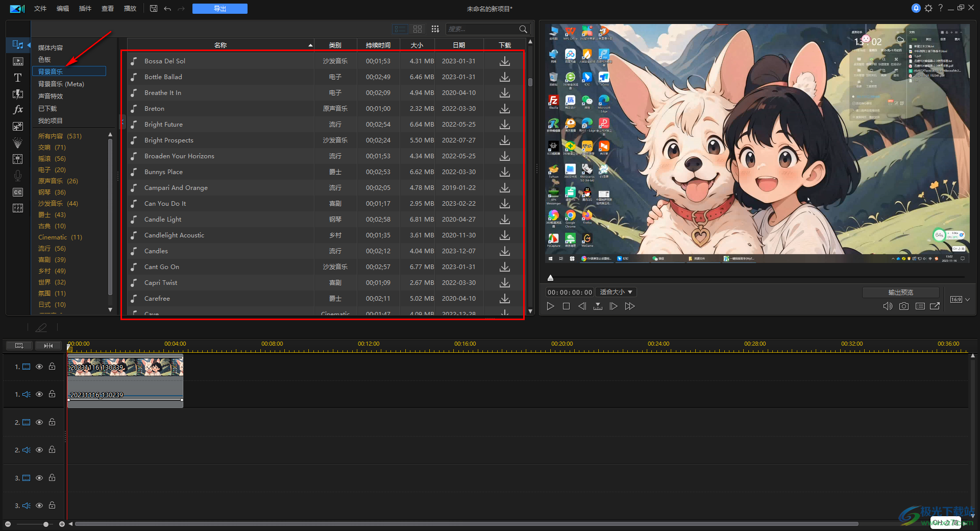Adjust preview volume speaker icon
980x531 pixels.
[x=888, y=306]
